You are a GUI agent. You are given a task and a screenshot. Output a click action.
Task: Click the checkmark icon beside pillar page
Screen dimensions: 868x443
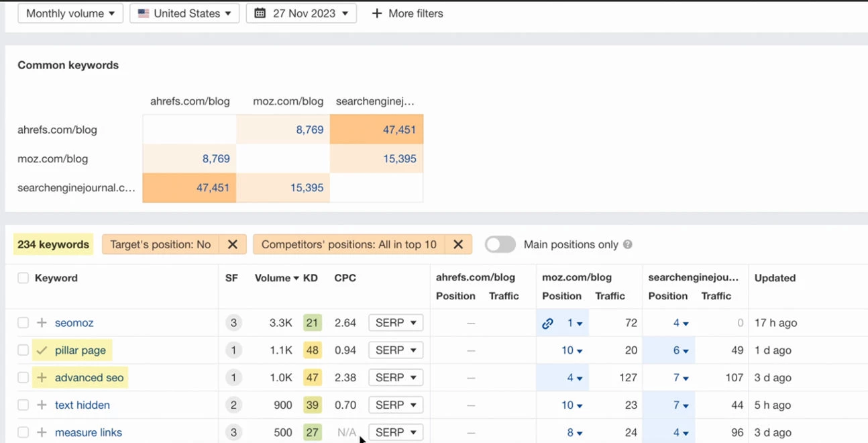42,350
